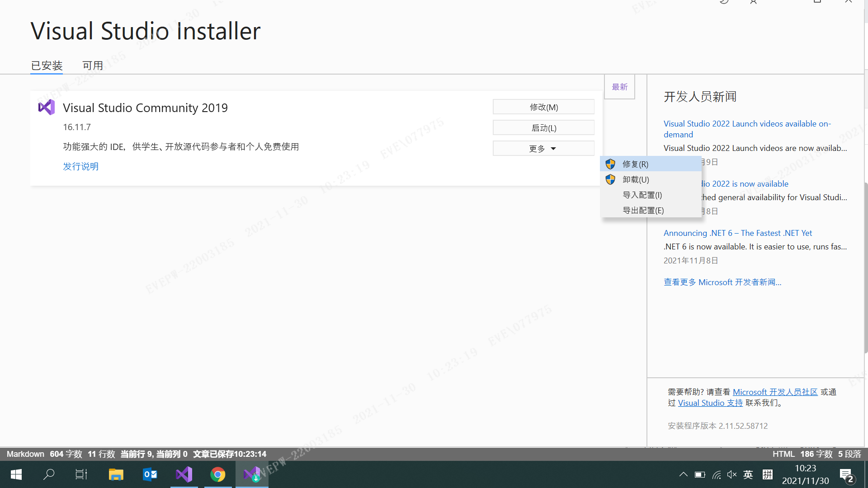
Task: Open File Explorer from the taskbar
Action: click(116, 474)
